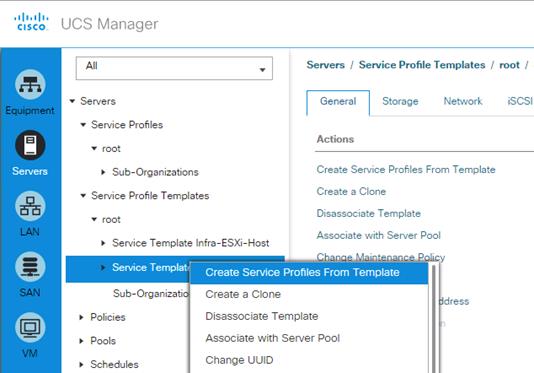Select the Policies tree item
The image size is (534, 373).
point(108,317)
